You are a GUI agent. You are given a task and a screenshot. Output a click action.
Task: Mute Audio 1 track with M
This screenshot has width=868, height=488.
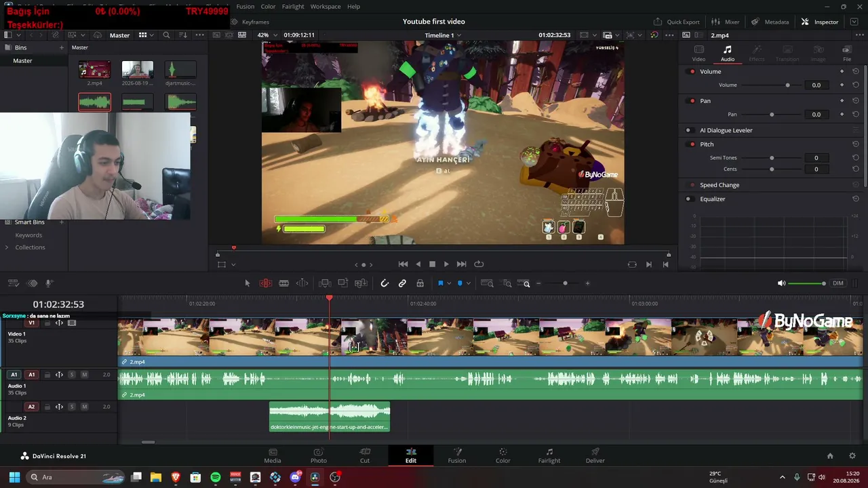tap(84, 375)
